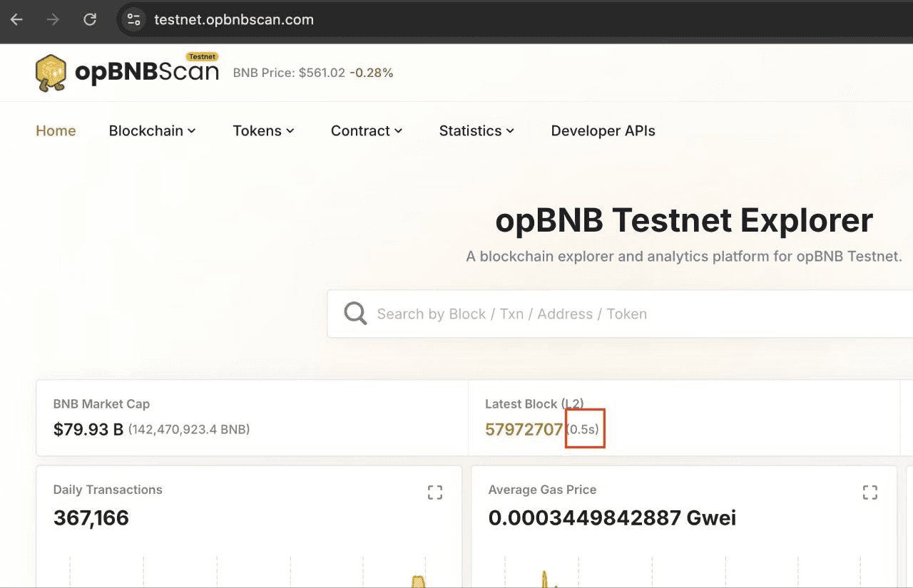This screenshot has width=913, height=588.
Task: Click the browser forward arrow
Action: click(53, 19)
